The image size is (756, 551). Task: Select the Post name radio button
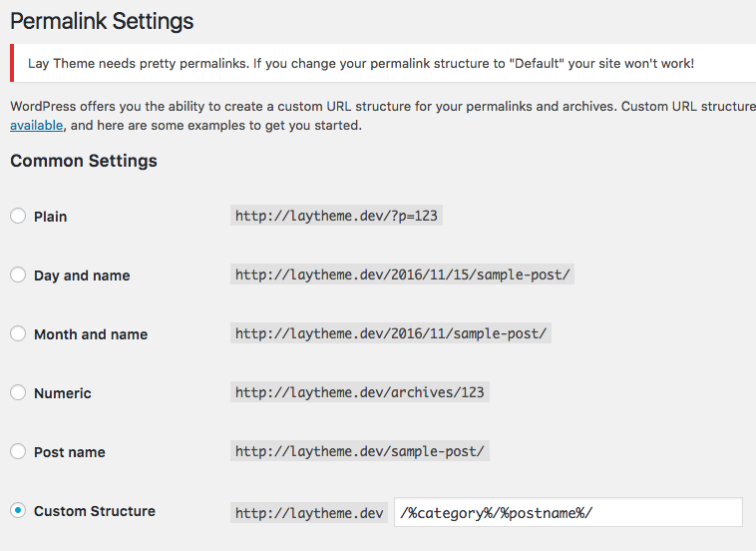(x=18, y=451)
